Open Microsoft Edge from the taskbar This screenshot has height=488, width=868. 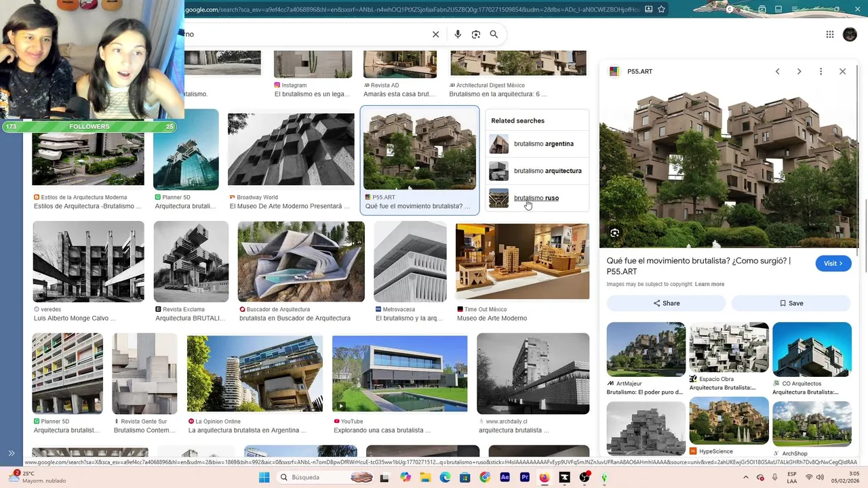click(x=445, y=477)
